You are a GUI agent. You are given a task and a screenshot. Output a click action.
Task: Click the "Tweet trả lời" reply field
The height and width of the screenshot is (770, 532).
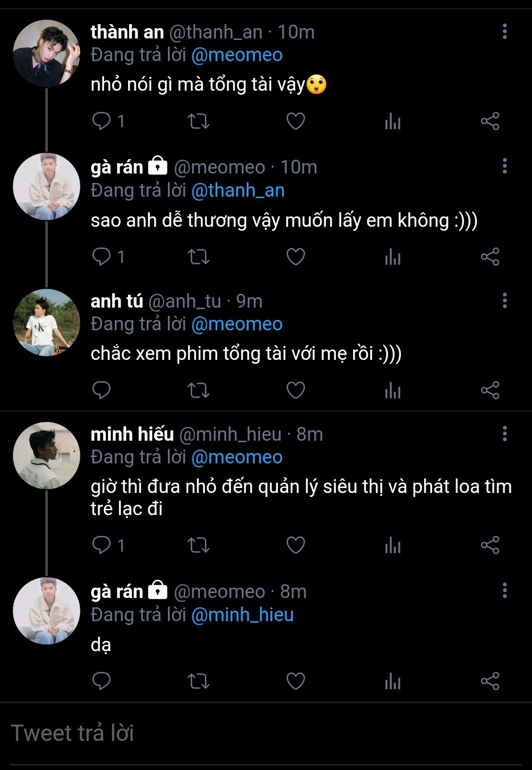pos(266,733)
